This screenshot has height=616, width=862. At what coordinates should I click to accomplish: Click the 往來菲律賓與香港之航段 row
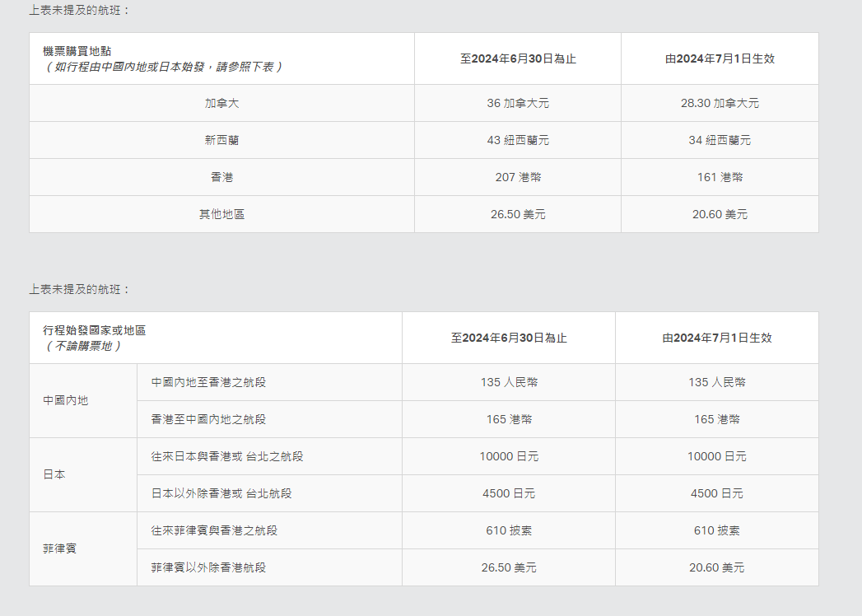click(x=215, y=530)
